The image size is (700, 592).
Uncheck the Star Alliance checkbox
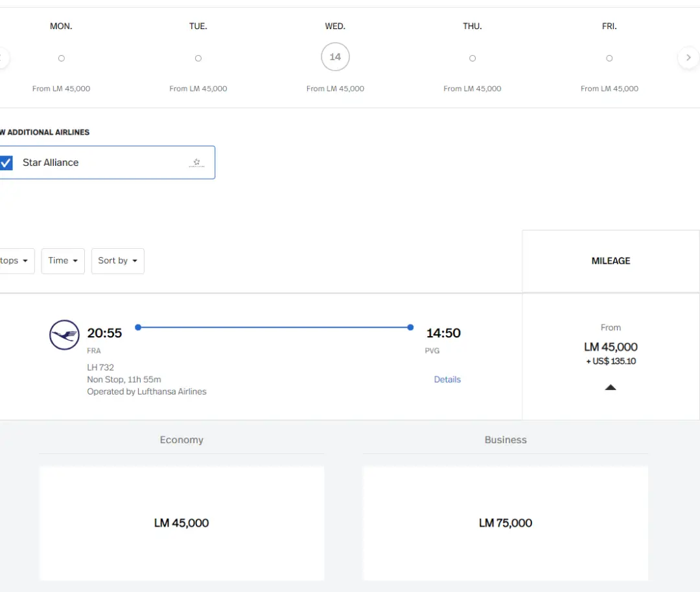[x=6, y=163]
